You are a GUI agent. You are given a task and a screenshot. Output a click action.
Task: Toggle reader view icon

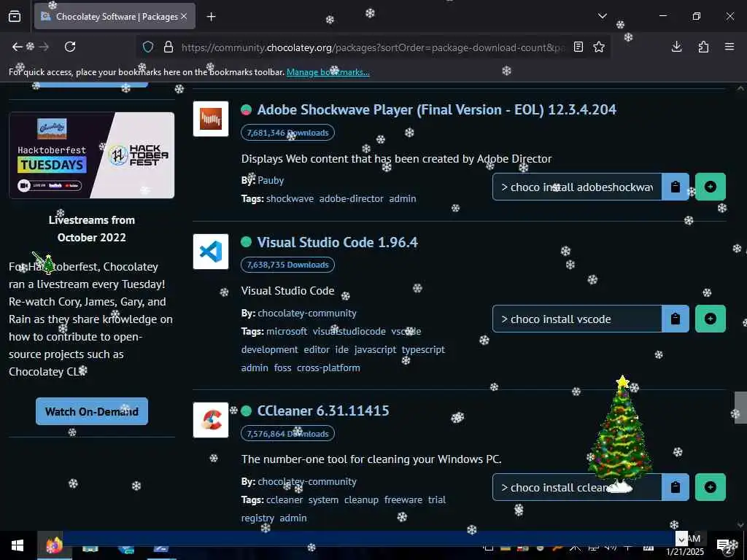[x=578, y=47]
